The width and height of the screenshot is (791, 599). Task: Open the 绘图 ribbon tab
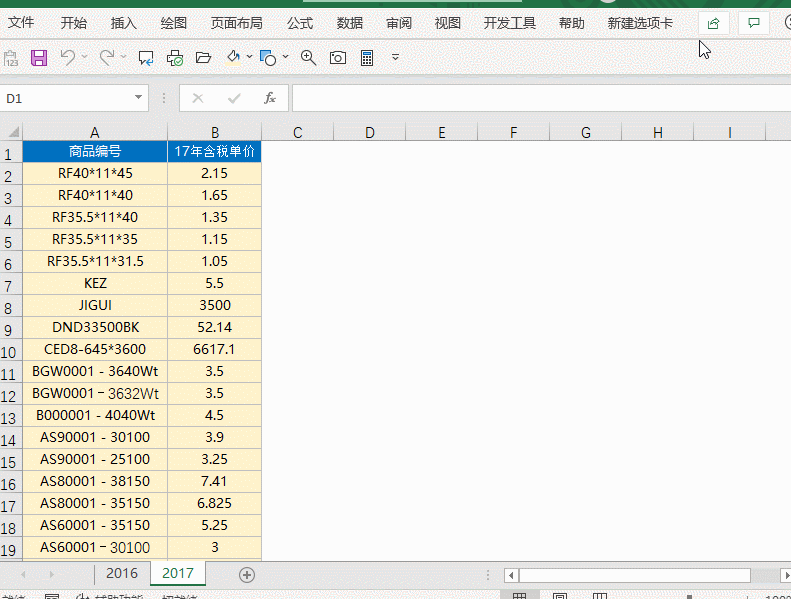click(174, 23)
